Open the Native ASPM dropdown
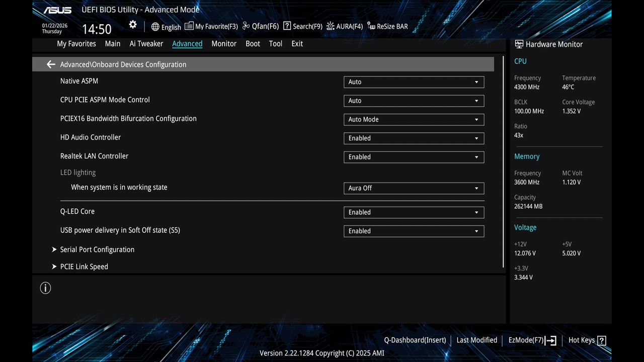Screen dimensions: 644x362 414,81
